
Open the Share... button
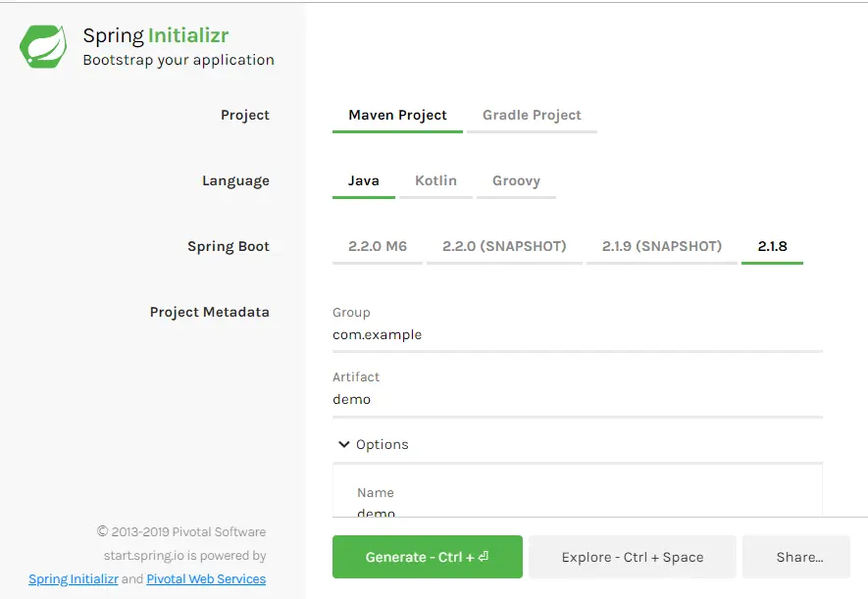point(796,557)
